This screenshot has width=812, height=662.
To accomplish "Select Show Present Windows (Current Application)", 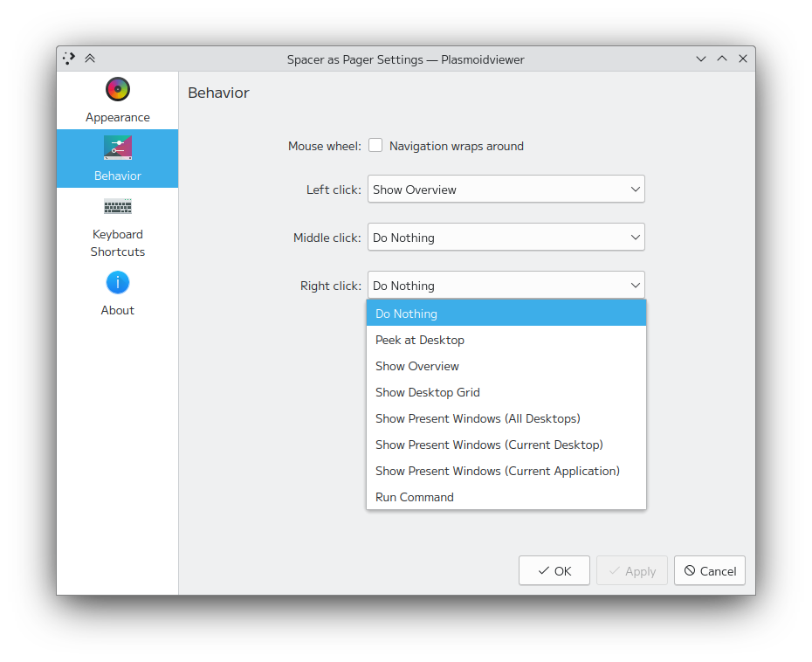I will (506, 471).
